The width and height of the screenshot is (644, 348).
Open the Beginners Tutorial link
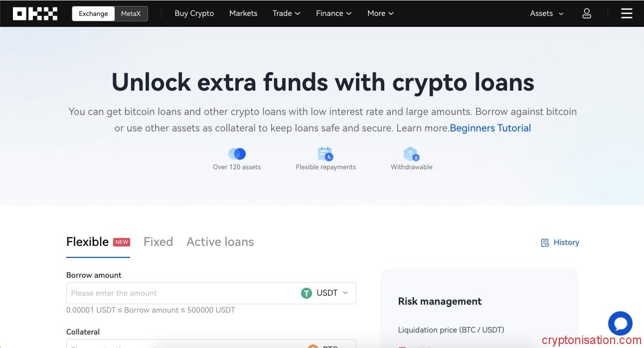click(x=490, y=128)
